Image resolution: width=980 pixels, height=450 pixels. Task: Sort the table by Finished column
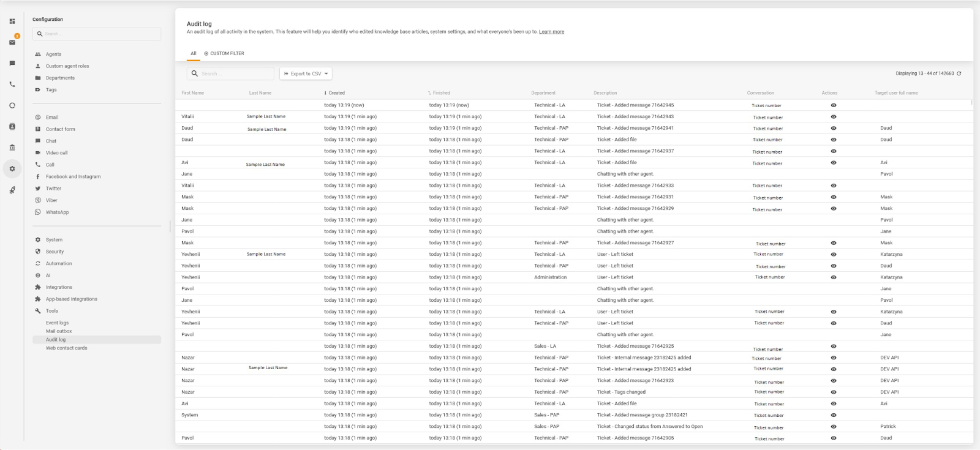[x=441, y=93]
